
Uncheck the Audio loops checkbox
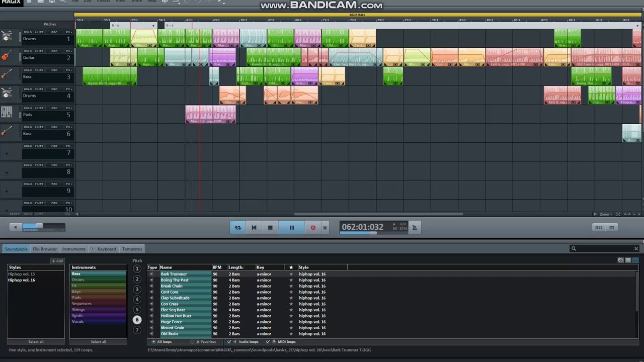pyautogui.click(x=229, y=342)
